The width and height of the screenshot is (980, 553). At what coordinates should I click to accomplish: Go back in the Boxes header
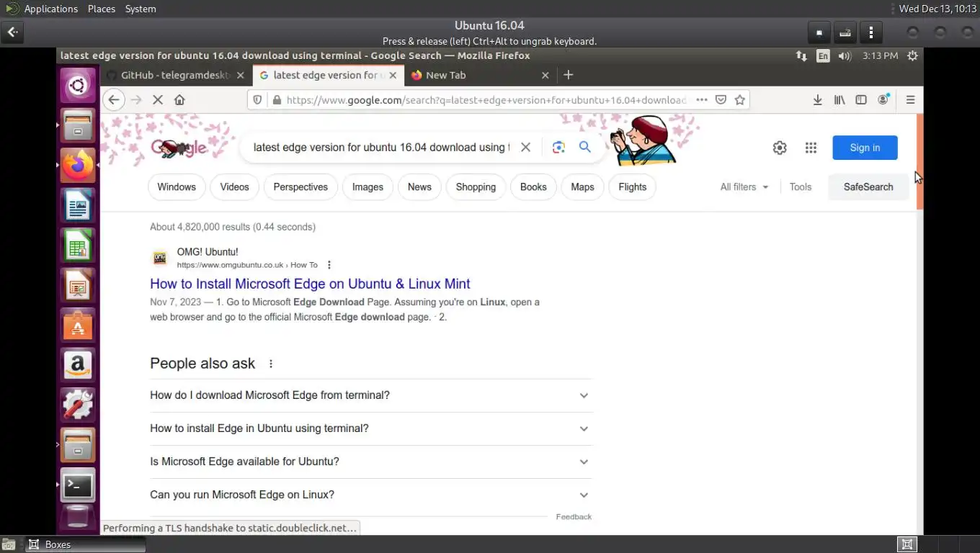click(13, 32)
